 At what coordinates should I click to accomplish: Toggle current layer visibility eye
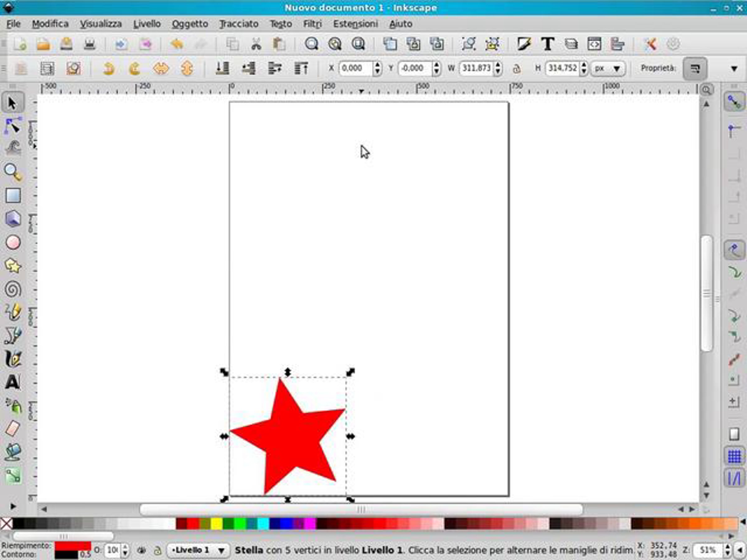click(x=142, y=550)
